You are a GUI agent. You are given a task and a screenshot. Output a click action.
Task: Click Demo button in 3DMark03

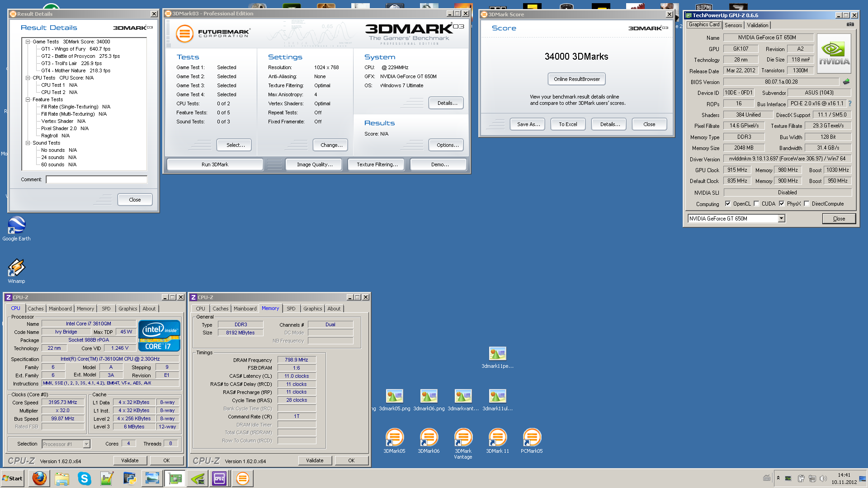(x=439, y=164)
